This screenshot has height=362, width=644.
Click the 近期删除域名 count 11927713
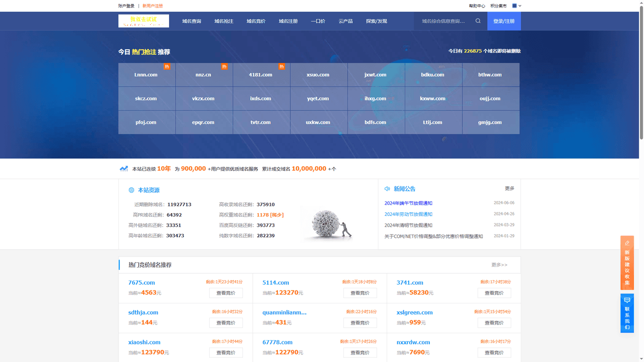179,205
